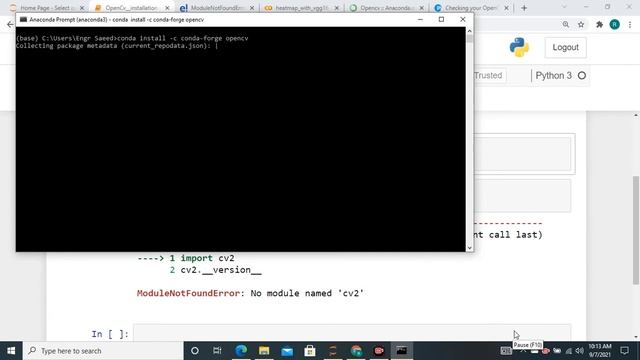Click the volume speaker tray icon
The image size is (640, 360).
[579, 351]
